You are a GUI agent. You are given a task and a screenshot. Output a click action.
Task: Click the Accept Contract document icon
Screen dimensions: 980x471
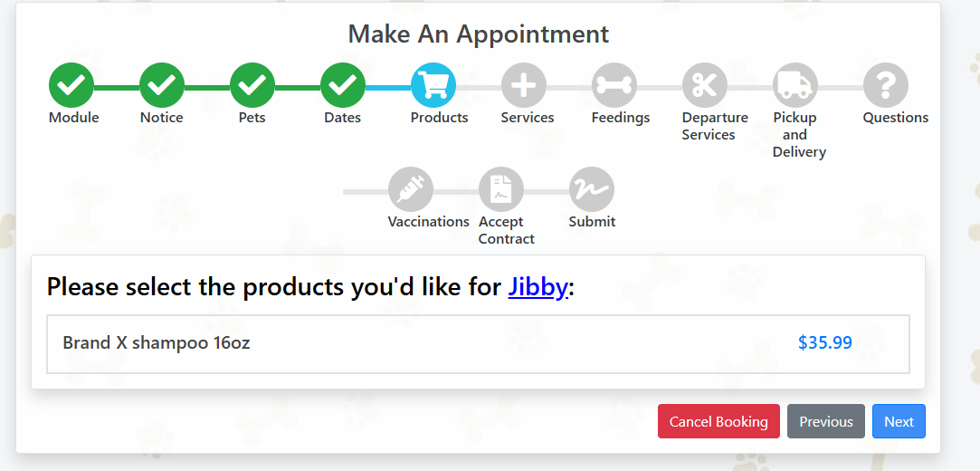point(501,189)
